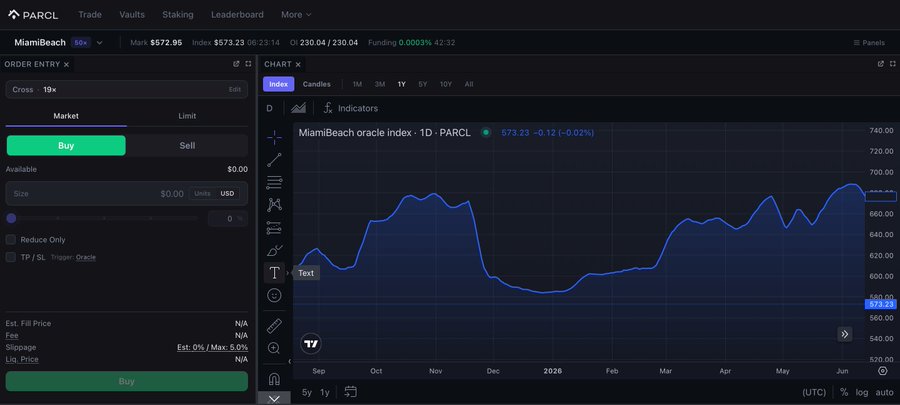Select the crosshair cursor tool
Image resolution: width=900 pixels, height=405 pixels.
[274, 137]
